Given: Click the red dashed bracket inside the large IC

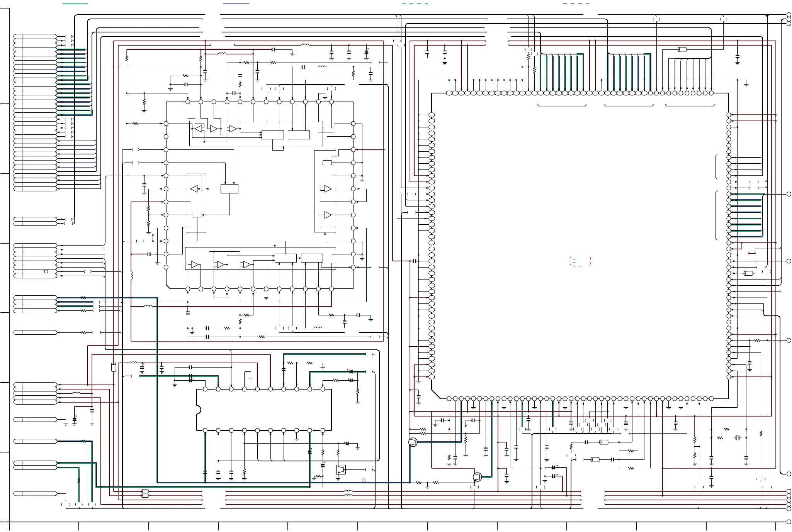Looking at the screenshot, I should [x=580, y=261].
